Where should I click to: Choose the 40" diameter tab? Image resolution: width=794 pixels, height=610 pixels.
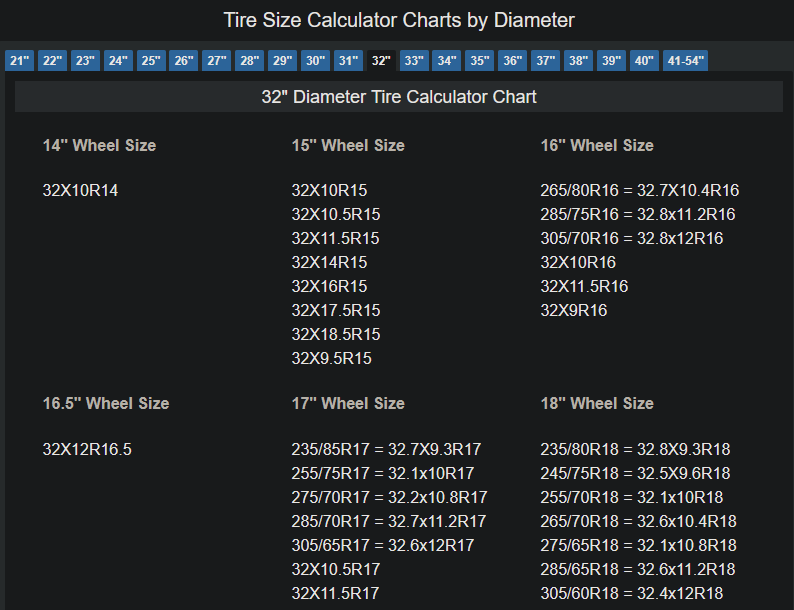click(x=644, y=61)
